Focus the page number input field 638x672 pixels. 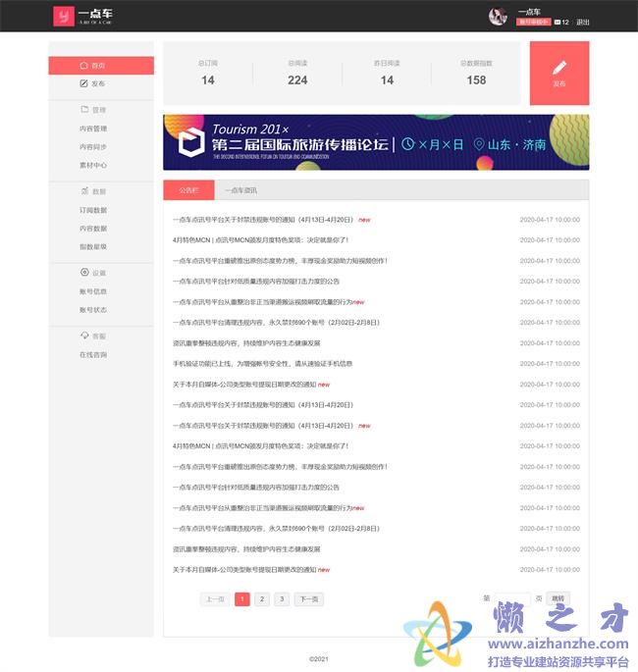(x=512, y=598)
